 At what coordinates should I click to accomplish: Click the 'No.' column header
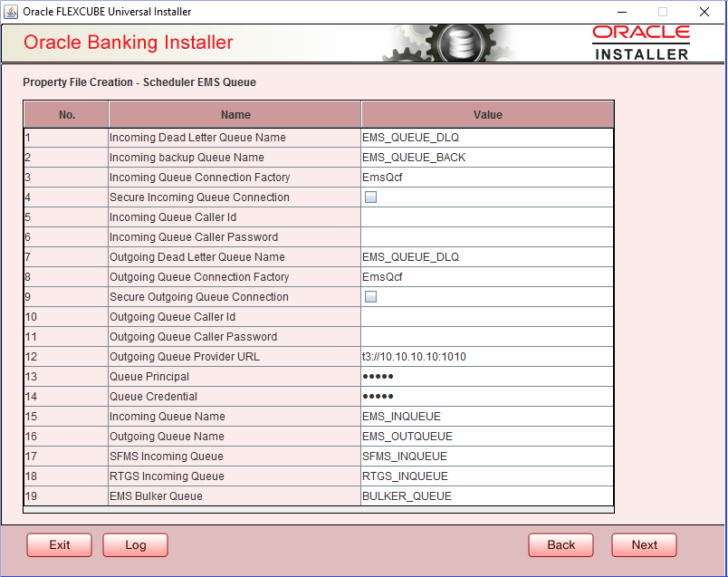pyautogui.click(x=66, y=115)
